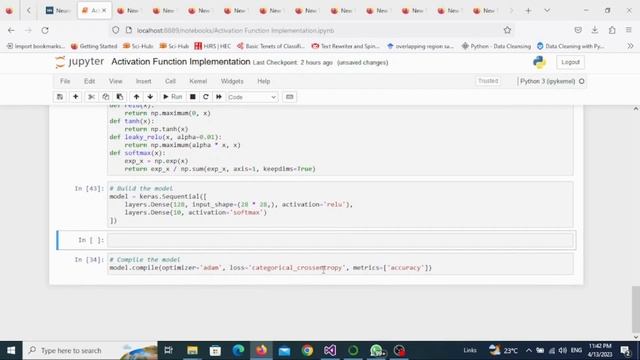The image size is (640, 360).
Task: Close the active notebook tab
Action: (104, 11)
